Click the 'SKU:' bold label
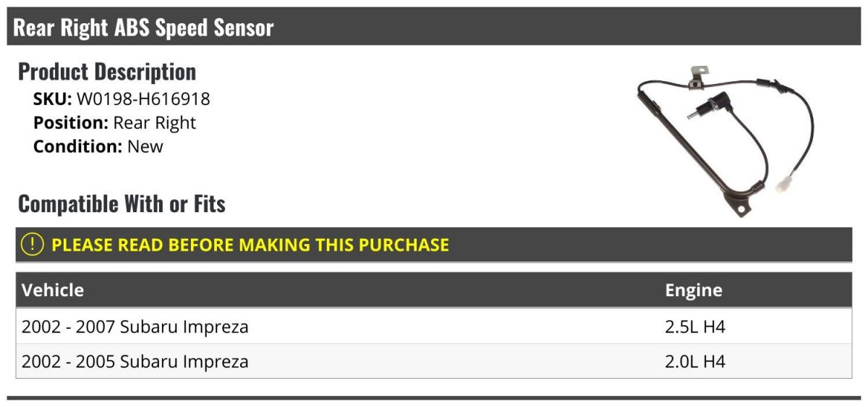 tap(53, 99)
